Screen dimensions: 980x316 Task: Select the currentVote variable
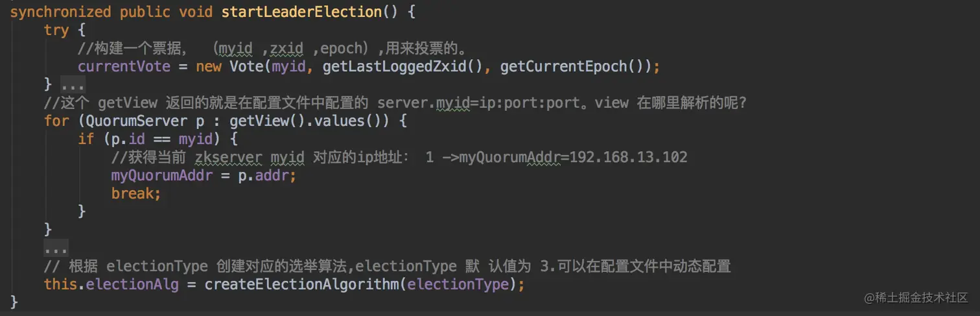[124, 67]
